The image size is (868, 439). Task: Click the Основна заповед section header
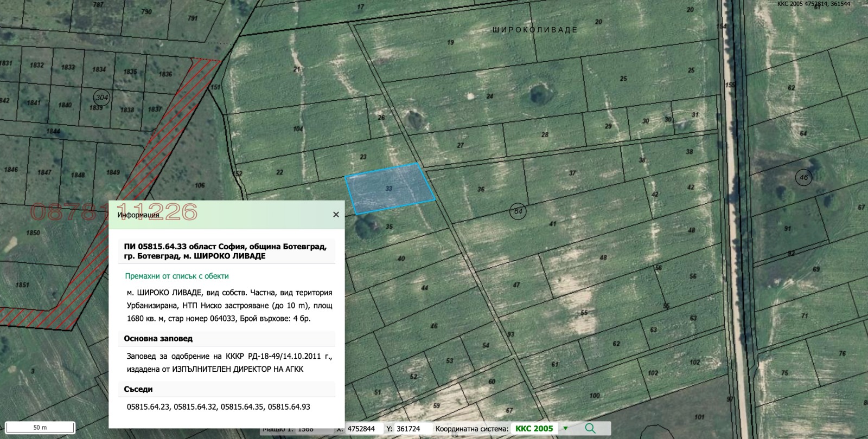coord(158,338)
